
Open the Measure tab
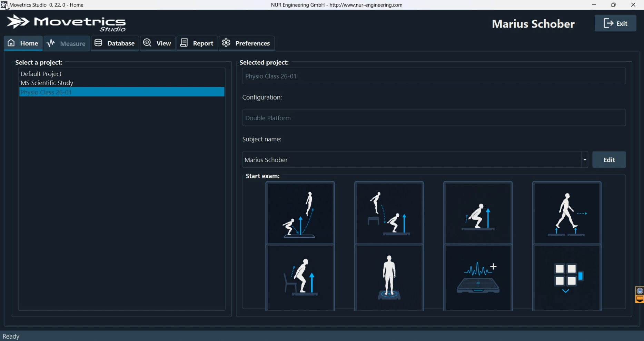(x=67, y=43)
